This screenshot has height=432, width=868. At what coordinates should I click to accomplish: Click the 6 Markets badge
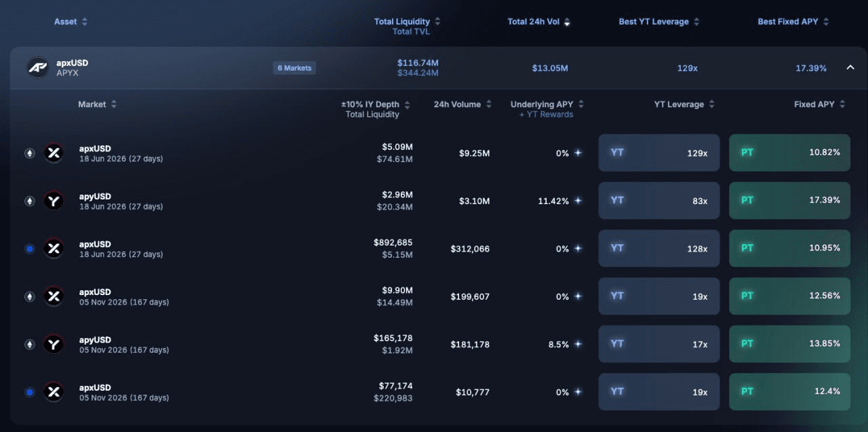coord(295,68)
